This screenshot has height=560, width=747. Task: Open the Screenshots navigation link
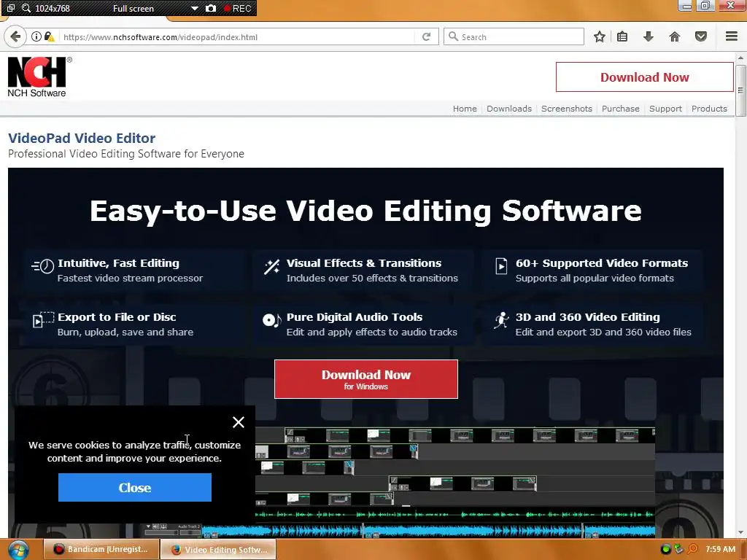[566, 109]
